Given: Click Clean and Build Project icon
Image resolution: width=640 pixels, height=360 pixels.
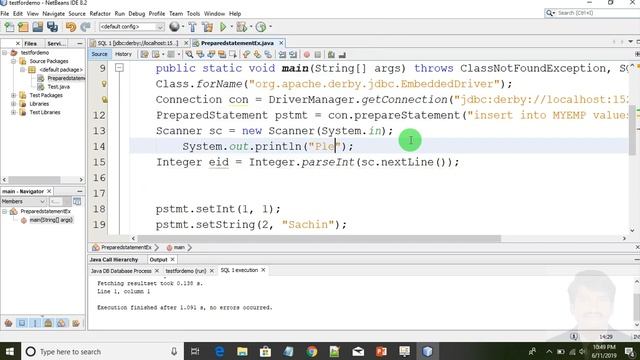Looking at the screenshot, I should tap(207, 27).
